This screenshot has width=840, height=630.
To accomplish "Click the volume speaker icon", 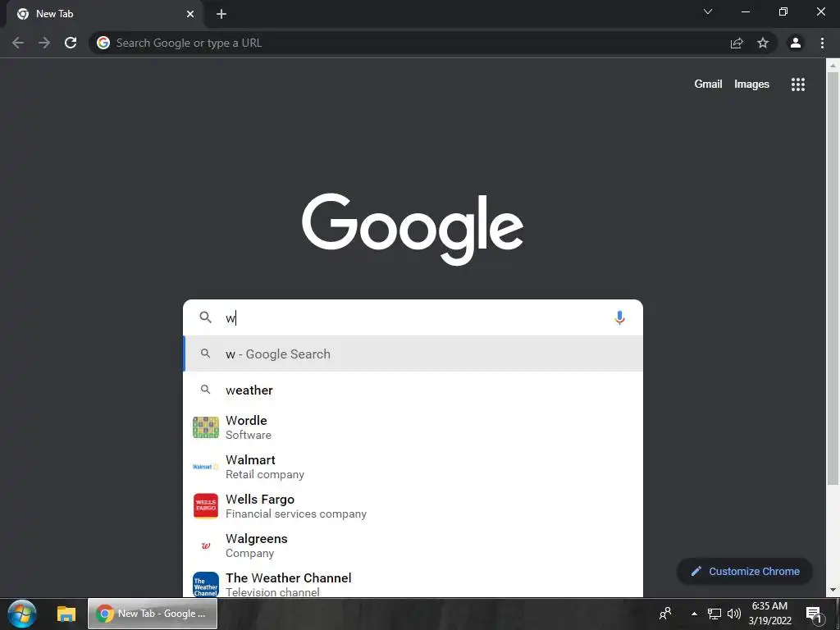I will tap(734, 614).
